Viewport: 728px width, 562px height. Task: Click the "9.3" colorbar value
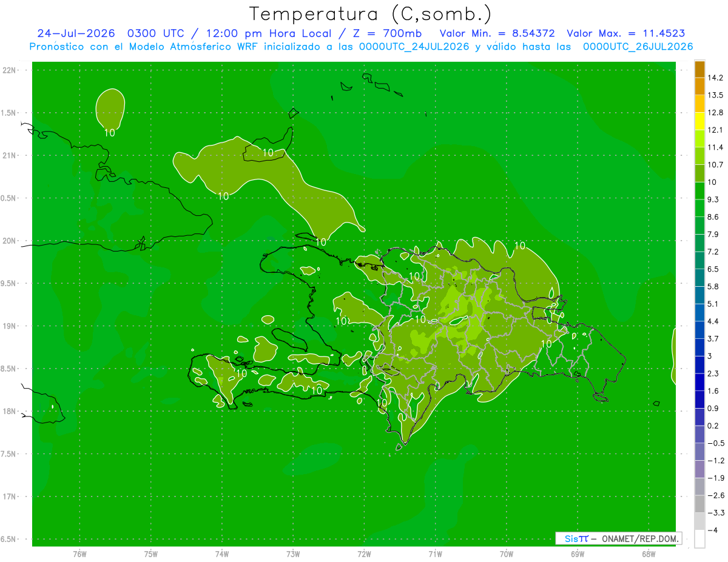pos(713,199)
